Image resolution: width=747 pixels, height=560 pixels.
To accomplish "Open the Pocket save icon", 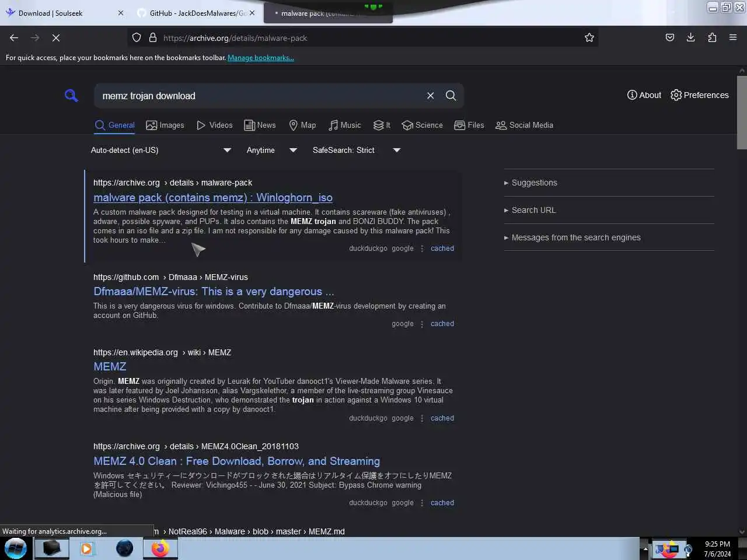I will pyautogui.click(x=670, y=37).
